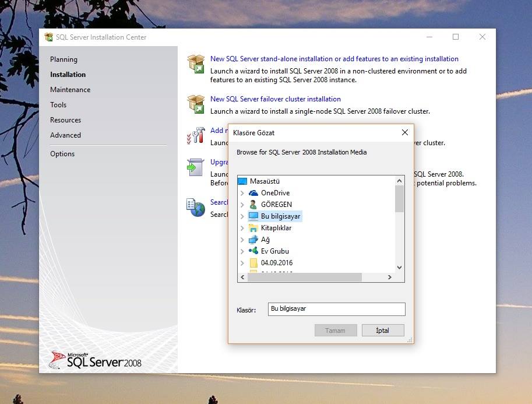Screen dimensions: 532x404
Task: Select Kitaplıklar in the folder tree
Action: [276, 228]
